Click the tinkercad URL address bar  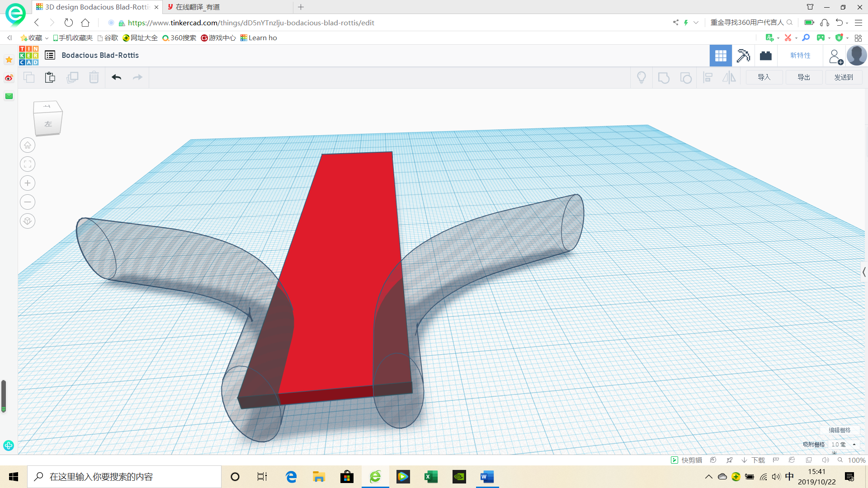251,23
